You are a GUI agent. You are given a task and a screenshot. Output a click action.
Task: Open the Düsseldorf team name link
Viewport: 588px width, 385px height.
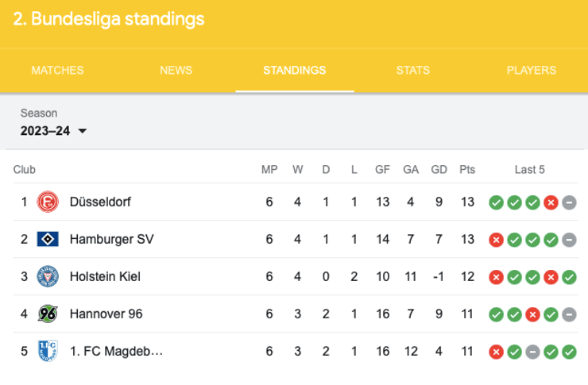click(x=100, y=202)
